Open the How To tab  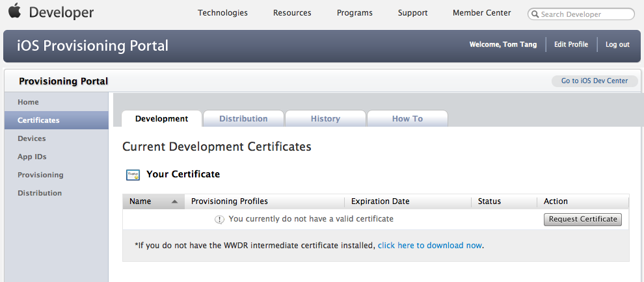pyautogui.click(x=407, y=119)
